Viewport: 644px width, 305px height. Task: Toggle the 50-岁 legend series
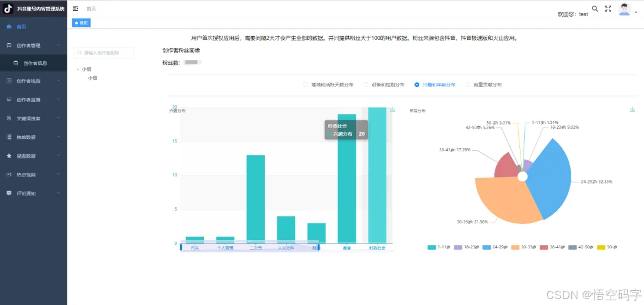(607, 247)
